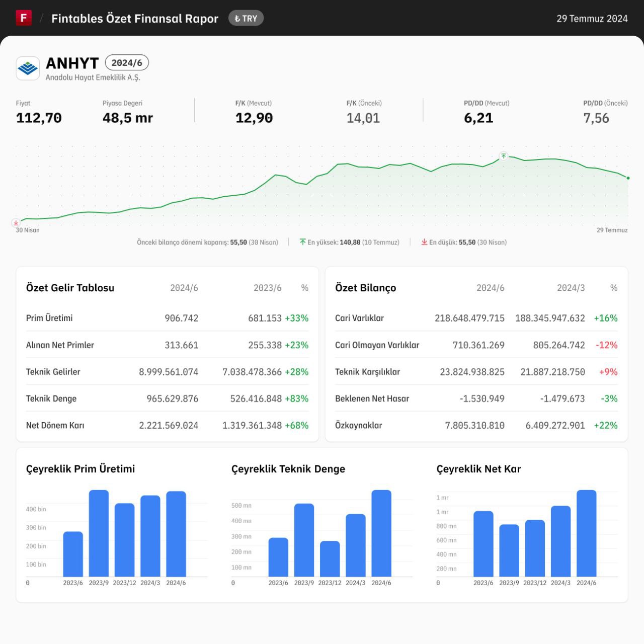Click the Çeyreklik Prim Üretimi chart title
The width and height of the screenshot is (644, 644).
tap(80, 469)
